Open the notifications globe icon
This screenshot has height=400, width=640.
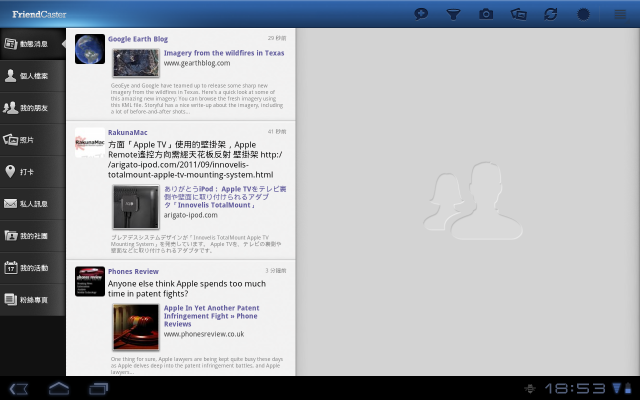point(583,14)
